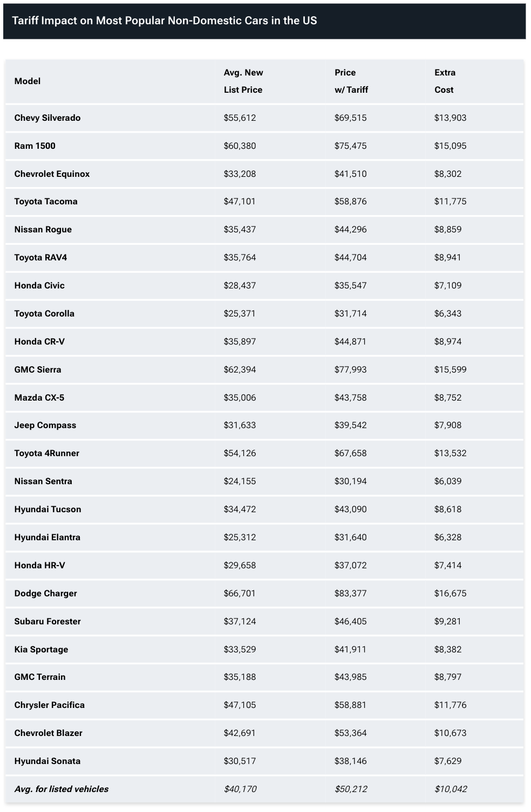Click the Extra Cost column header
This screenshot has width=531, height=812.
tap(445, 81)
